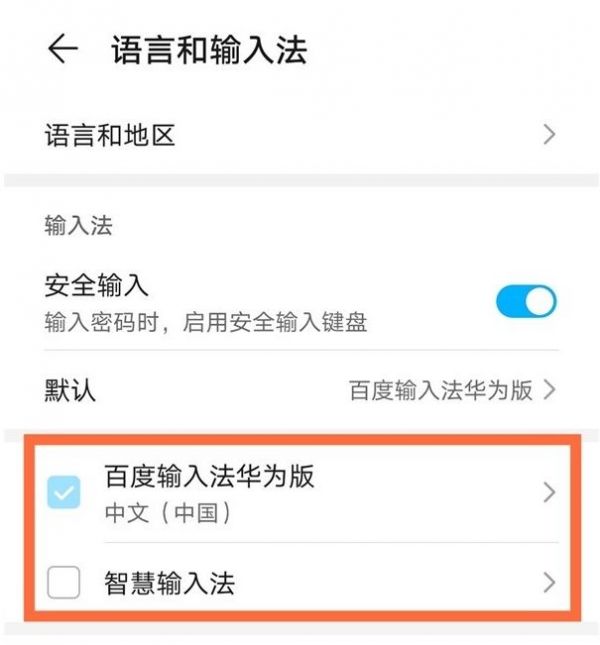Tap the 输入法 section header
This screenshot has height=645, width=600.
coord(78,225)
